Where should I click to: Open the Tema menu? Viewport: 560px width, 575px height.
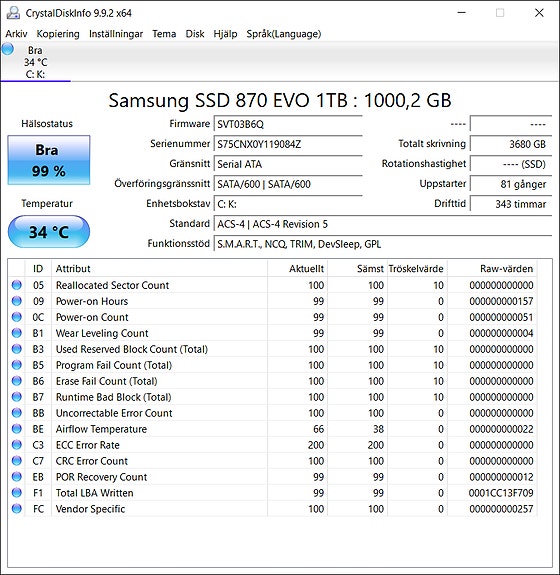[164, 34]
